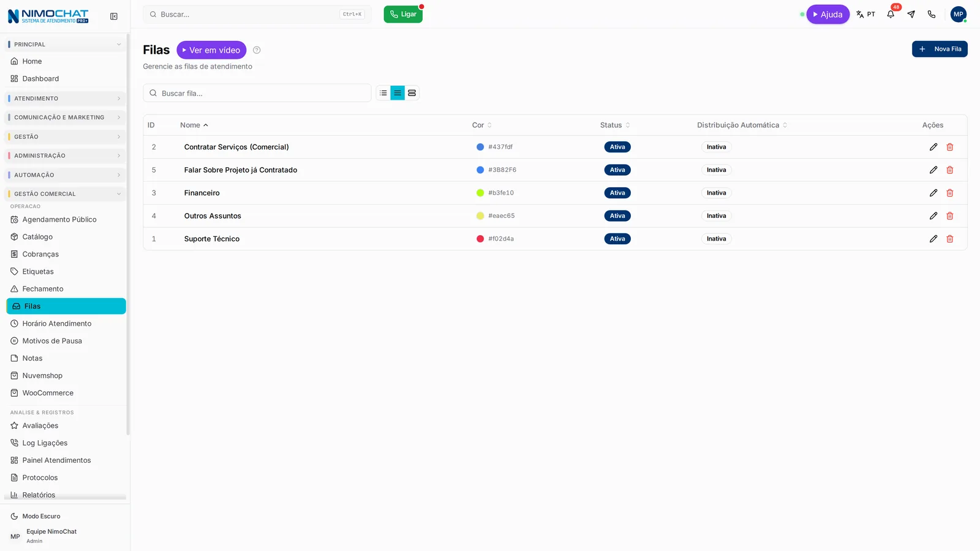Switch language via PT translate icon
This screenshot has height=551, width=980.
click(865, 14)
